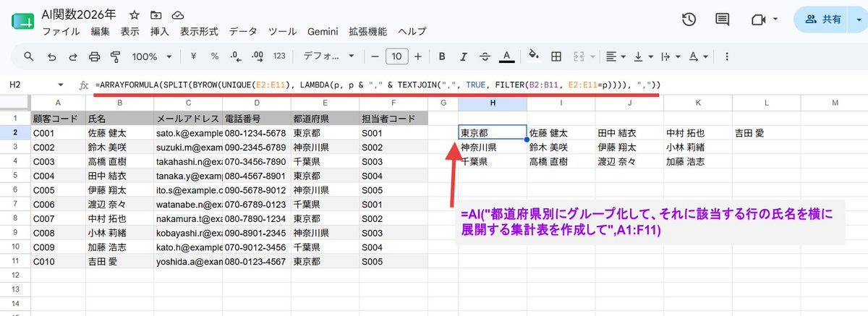
Task: Open the 編集 menu
Action: (x=101, y=32)
